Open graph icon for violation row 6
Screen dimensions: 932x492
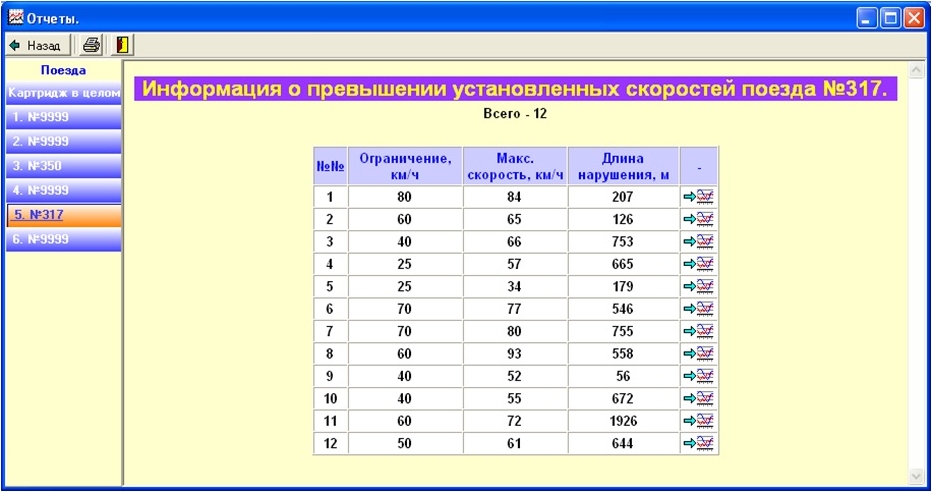click(698, 309)
